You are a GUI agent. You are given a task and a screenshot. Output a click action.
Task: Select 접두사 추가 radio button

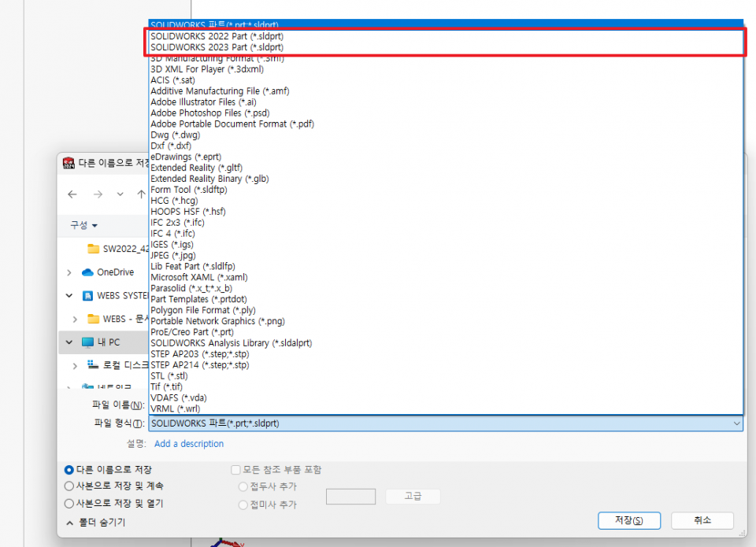click(x=243, y=486)
